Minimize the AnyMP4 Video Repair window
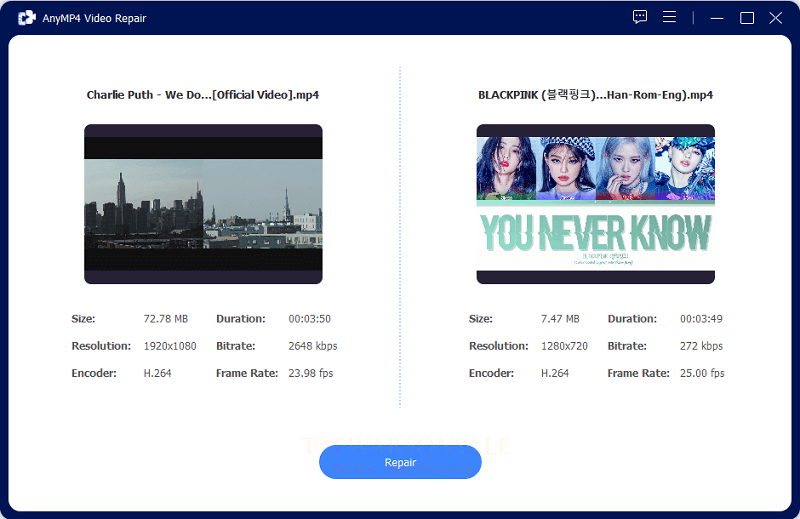Viewport: 800px width, 519px height. [x=717, y=18]
